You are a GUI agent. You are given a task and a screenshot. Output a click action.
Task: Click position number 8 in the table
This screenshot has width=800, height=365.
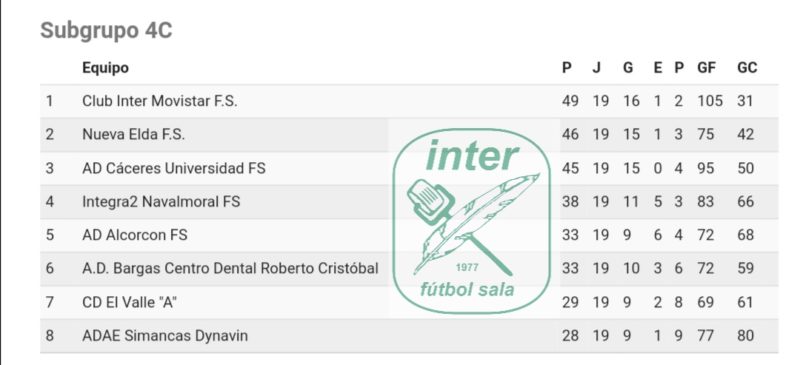[49, 336]
